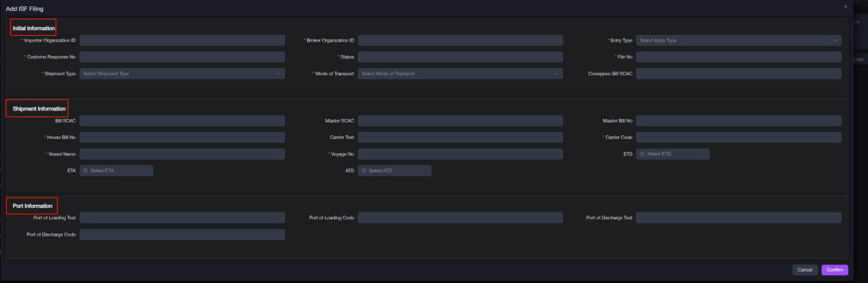The image size is (868, 283).
Task: Click the Port Information section heading
Action: (33, 206)
